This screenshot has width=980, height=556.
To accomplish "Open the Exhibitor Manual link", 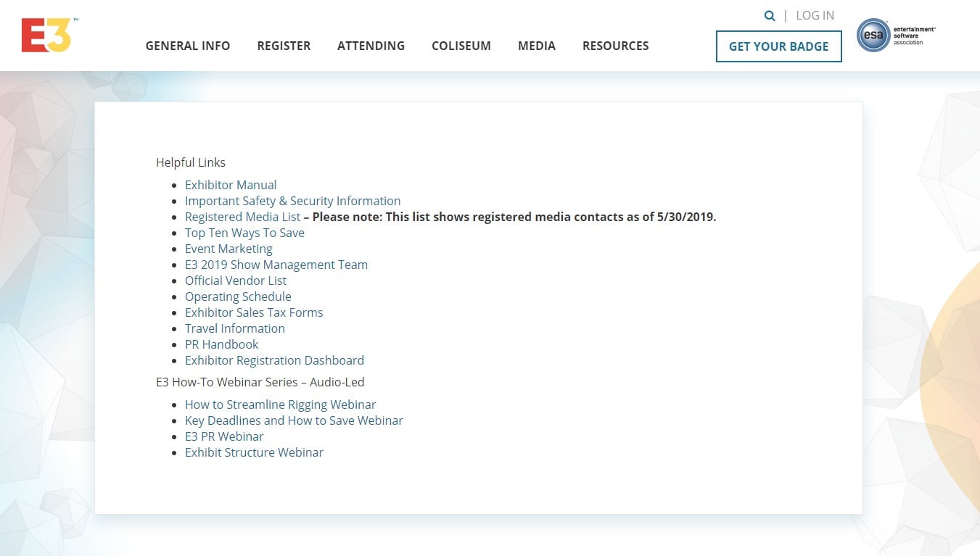I will (x=231, y=185).
